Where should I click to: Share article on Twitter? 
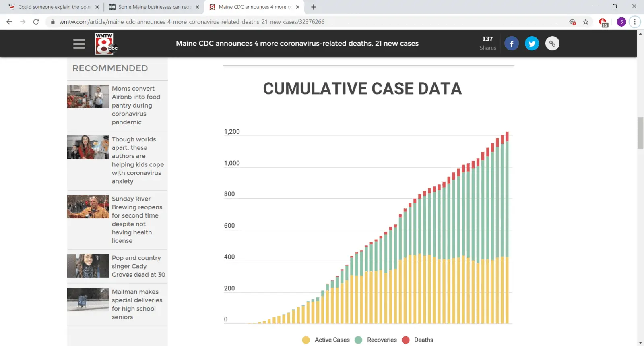[x=532, y=44]
